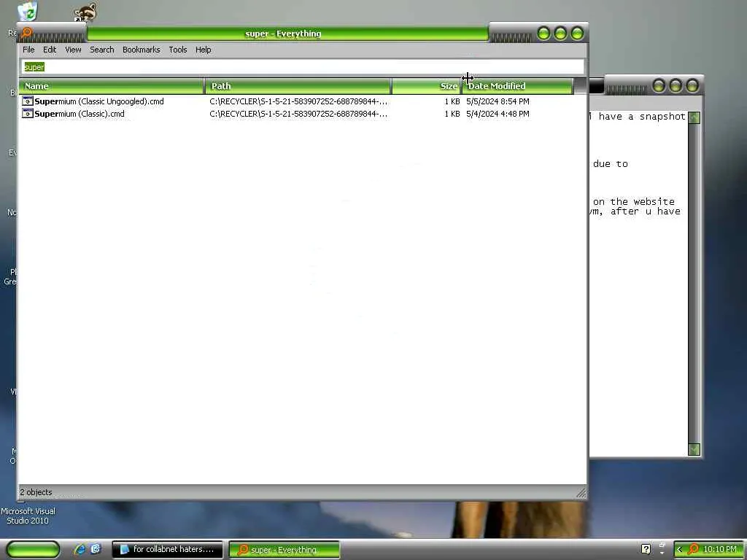This screenshot has width=747, height=560.
Task: Minimize the Everything window
Action: pos(543,34)
